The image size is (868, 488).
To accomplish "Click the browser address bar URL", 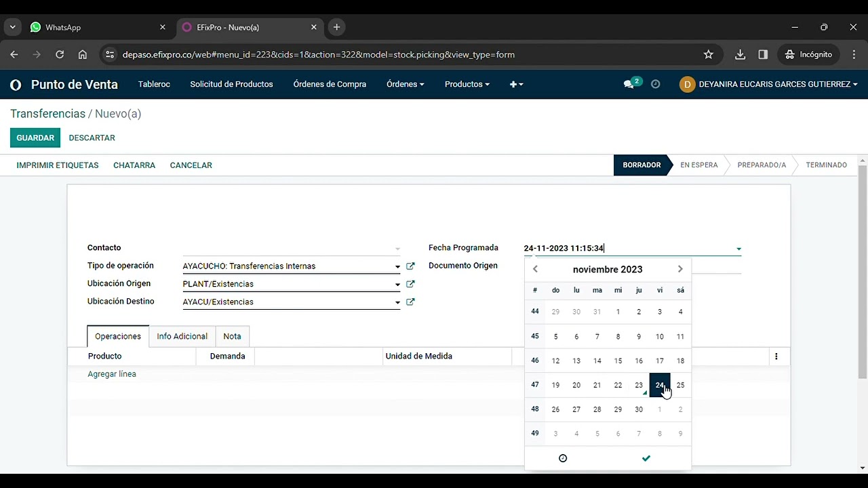I will tap(319, 54).
